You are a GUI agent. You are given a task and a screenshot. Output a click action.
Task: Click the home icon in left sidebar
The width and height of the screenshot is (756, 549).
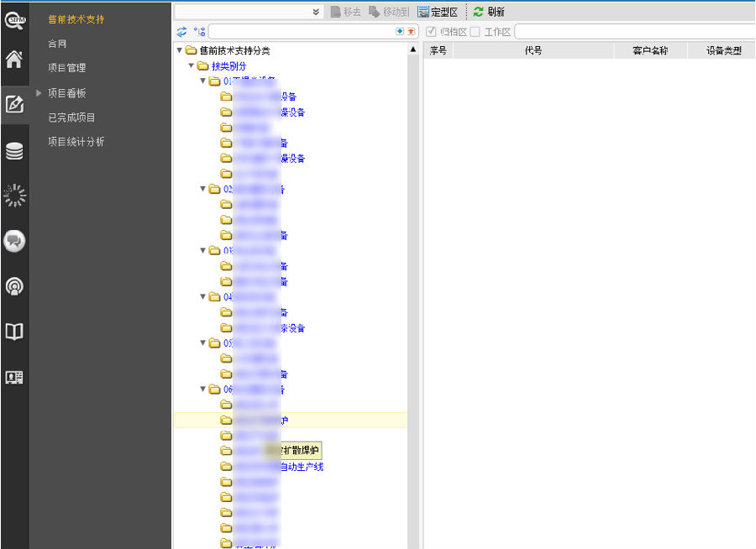point(14,60)
